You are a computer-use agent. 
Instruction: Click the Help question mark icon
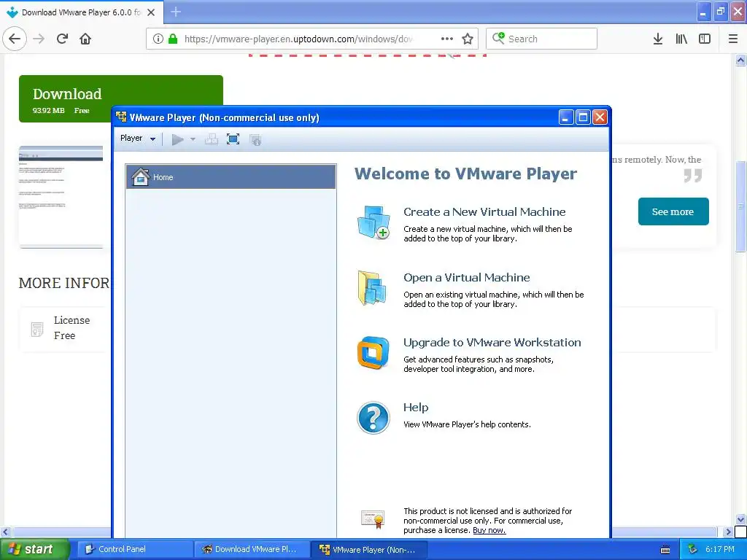point(373,418)
